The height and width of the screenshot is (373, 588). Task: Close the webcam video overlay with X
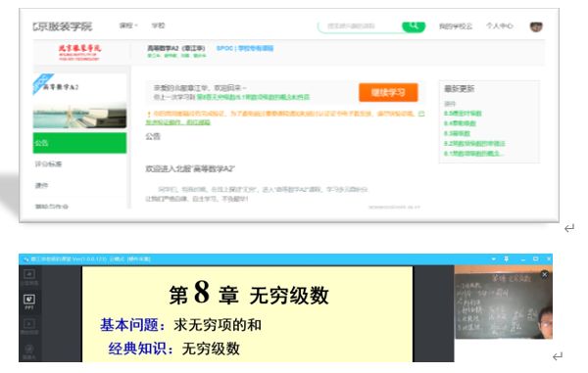tap(545, 275)
